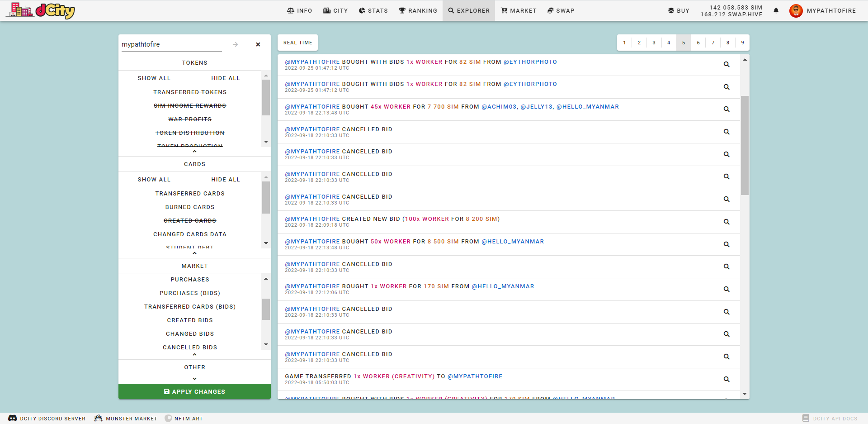Click the dCity logo

point(41,10)
